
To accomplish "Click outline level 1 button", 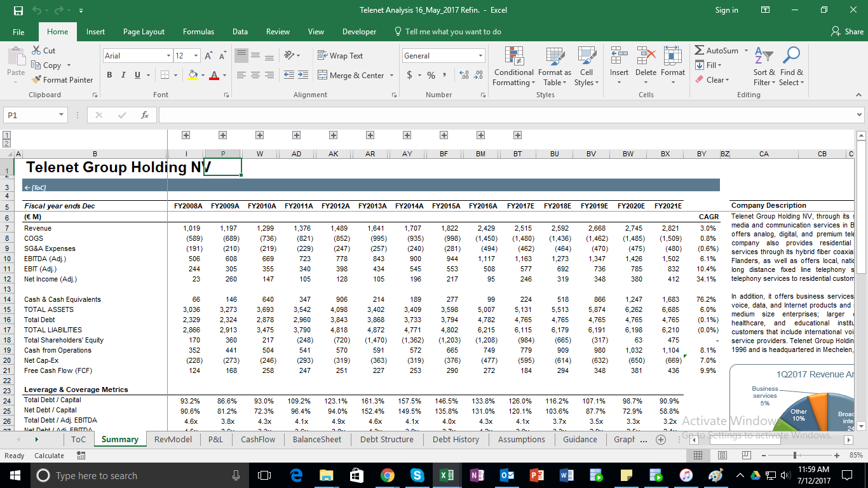I will click(x=7, y=135).
